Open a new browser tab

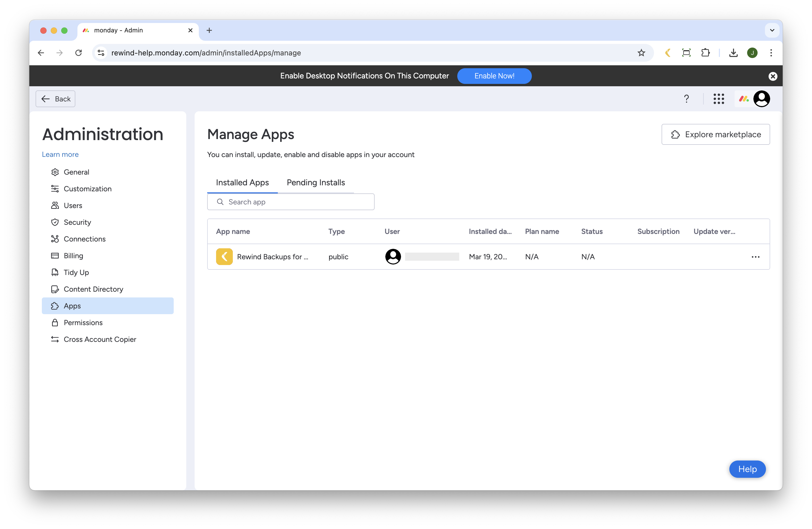tap(209, 30)
